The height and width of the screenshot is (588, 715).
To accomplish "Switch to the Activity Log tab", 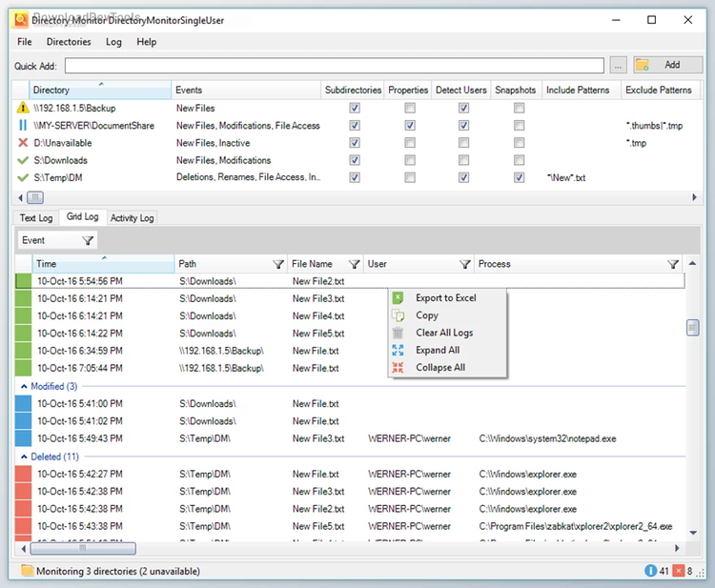I will tap(132, 218).
